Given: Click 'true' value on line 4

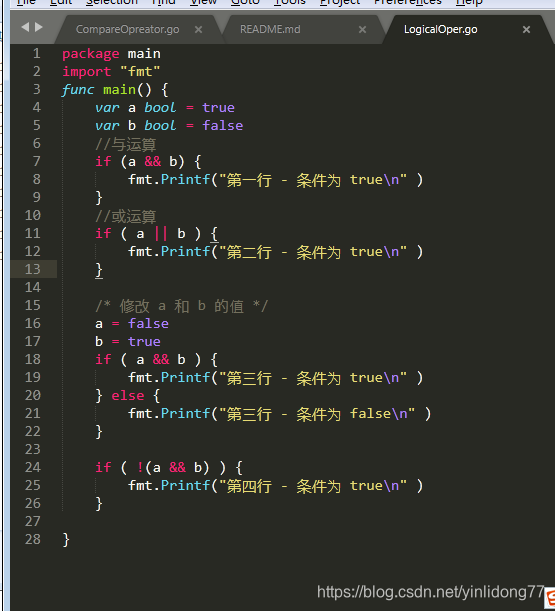Looking at the screenshot, I should [218, 108].
